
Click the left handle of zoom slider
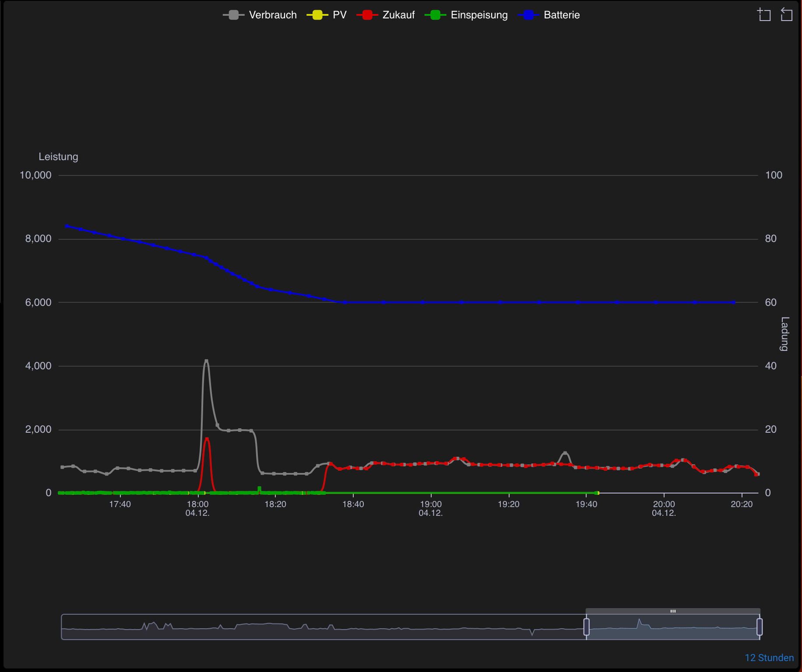[x=587, y=627]
